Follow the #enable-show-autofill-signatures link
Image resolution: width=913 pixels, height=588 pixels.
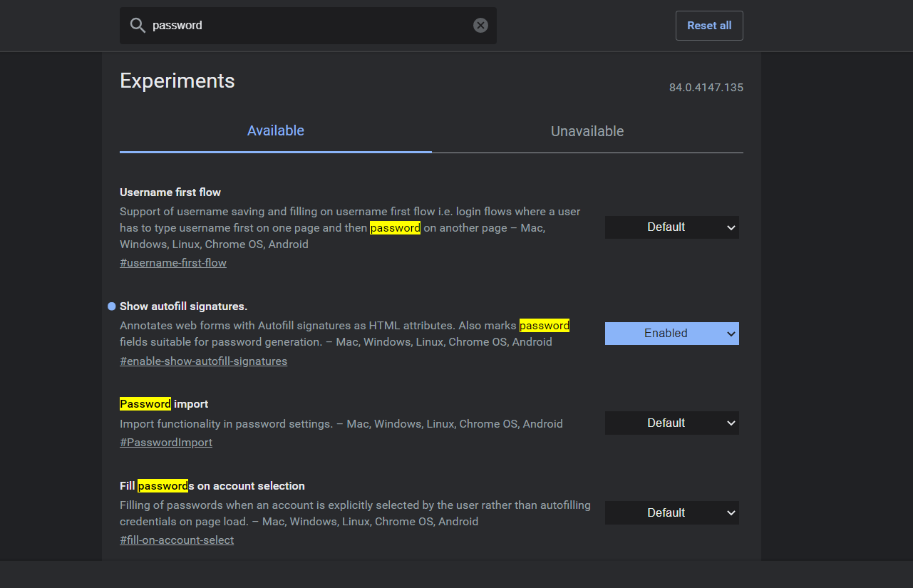pyautogui.click(x=204, y=361)
